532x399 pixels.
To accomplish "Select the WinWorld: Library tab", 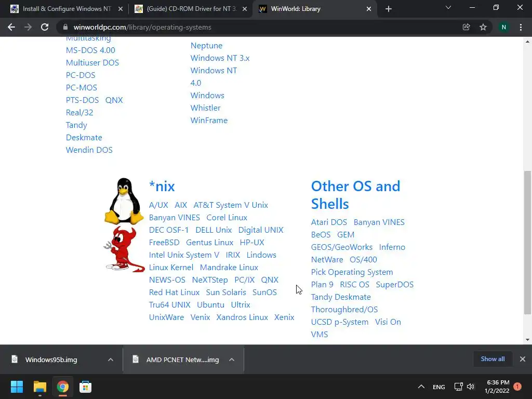I will coord(314,9).
